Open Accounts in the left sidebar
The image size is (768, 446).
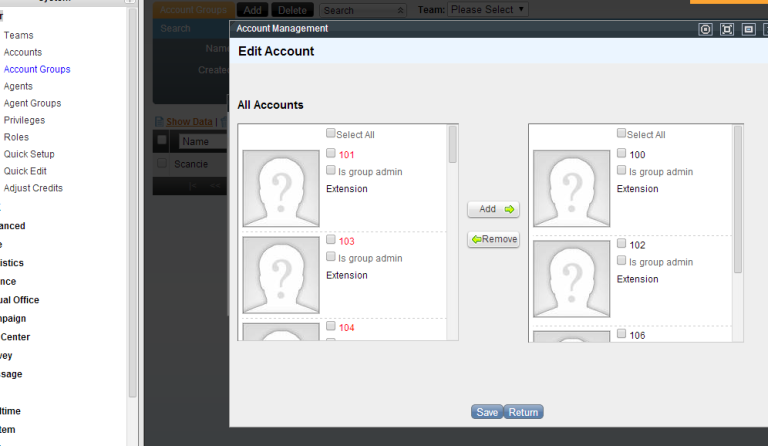(x=23, y=52)
